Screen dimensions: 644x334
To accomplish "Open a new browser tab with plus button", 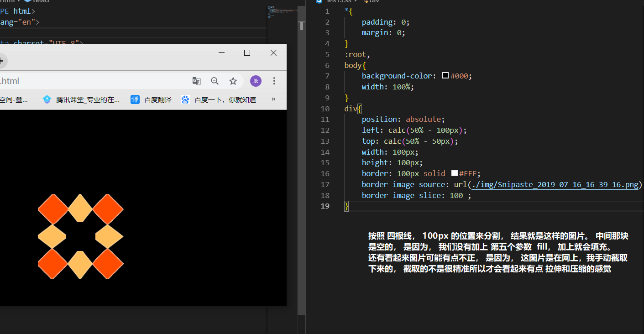I will [x=2, y=60].
